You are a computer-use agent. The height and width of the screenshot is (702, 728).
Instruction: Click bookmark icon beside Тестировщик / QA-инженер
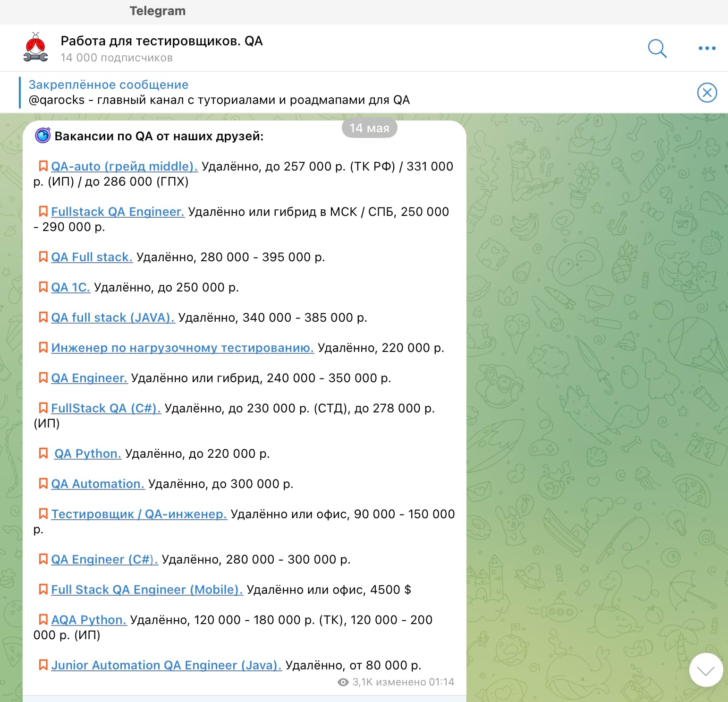click(43, 514)
